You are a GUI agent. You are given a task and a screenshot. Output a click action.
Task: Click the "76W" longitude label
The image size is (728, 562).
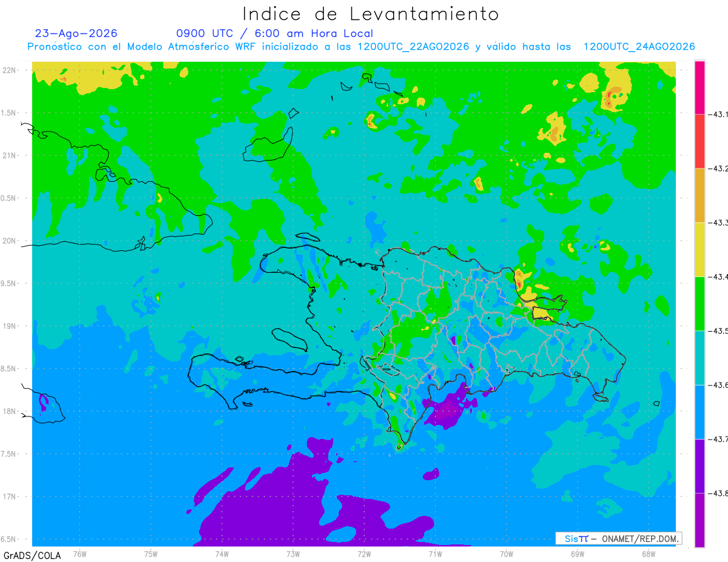click(79, 554)
